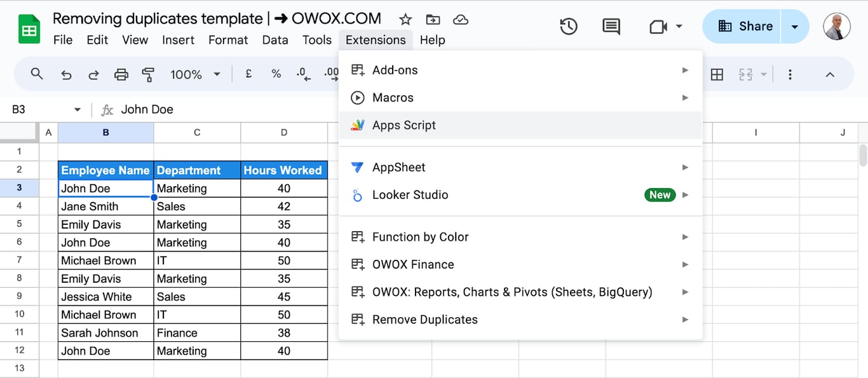Open the Looker Studio entry
Viewport: 868px width, 378px height.
pos(520,195)
